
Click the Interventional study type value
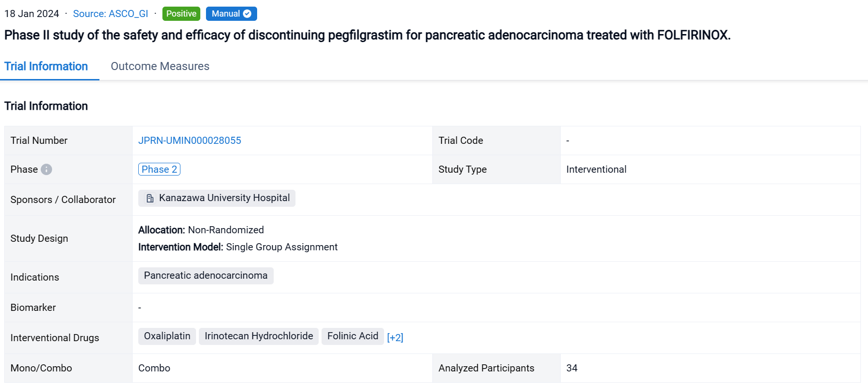[x=596, y=169]
